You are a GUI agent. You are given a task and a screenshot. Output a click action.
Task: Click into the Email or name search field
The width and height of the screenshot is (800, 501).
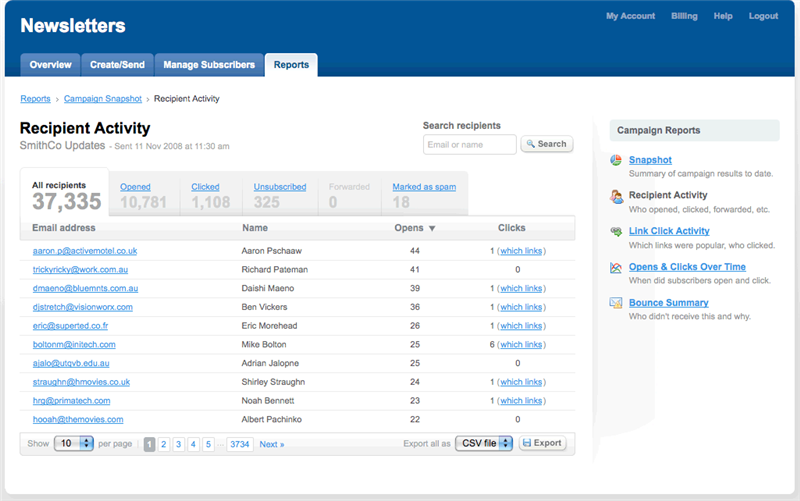coord(469,145)
